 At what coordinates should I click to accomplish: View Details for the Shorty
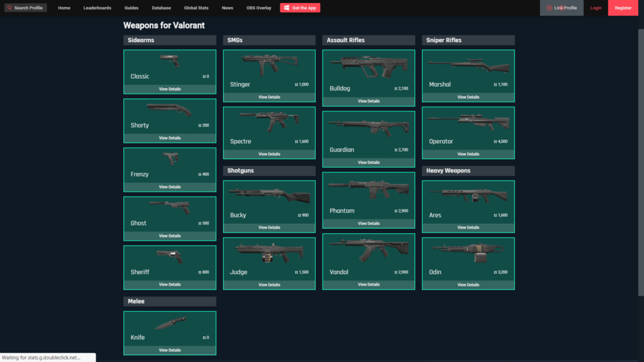170,138
